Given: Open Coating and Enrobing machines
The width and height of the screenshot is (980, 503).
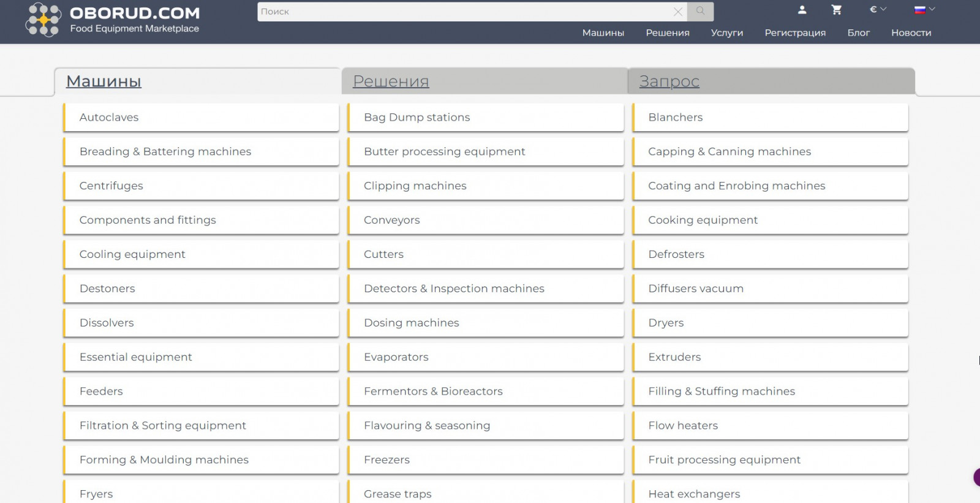Looking at the screenshot, I should click(770, 186).
